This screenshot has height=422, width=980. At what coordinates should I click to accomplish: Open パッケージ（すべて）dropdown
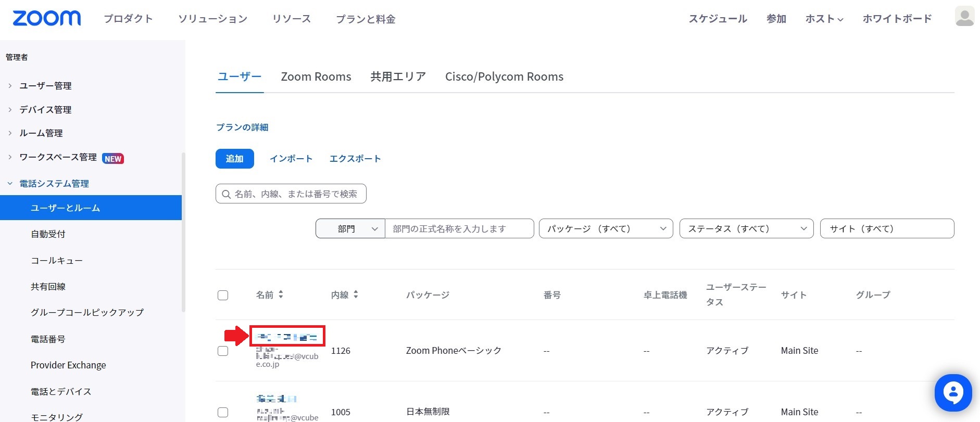pyautogui.click(x=606, y=228)
